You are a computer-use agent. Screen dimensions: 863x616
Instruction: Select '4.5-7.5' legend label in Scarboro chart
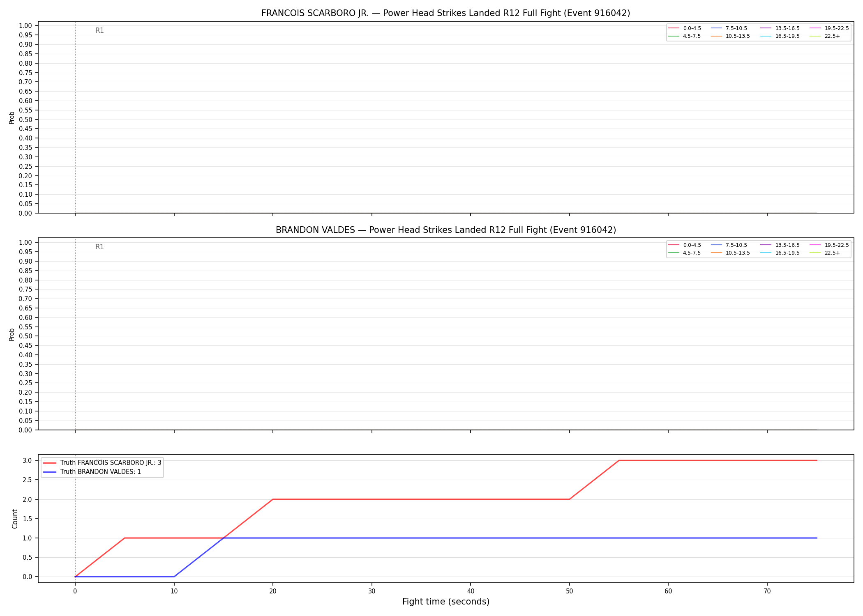tap(692, 36)
